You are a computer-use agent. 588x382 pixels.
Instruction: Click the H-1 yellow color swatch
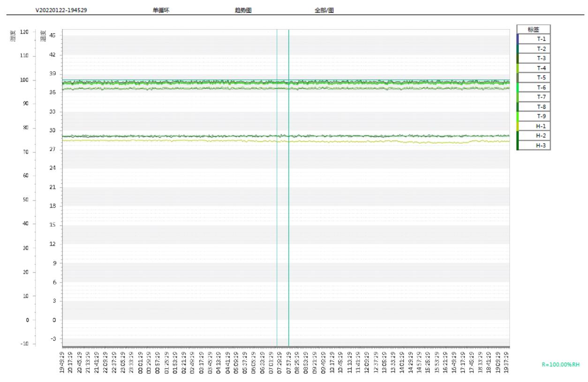click(x=518, y=126)
